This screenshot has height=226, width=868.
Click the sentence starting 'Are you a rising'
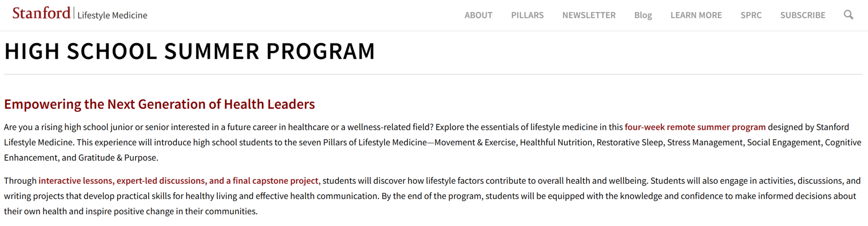[218, 127]
